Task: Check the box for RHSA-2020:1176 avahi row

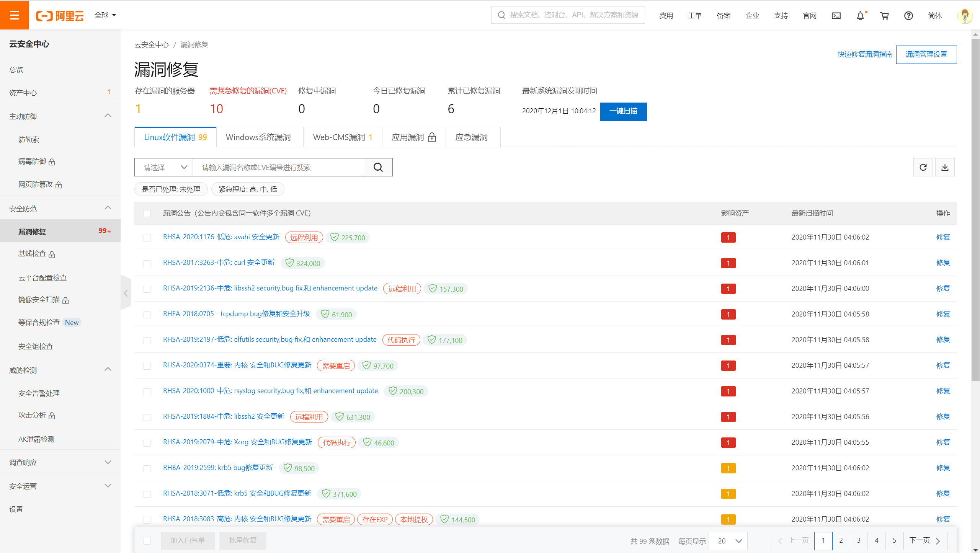Action: [x=147, y=238]
